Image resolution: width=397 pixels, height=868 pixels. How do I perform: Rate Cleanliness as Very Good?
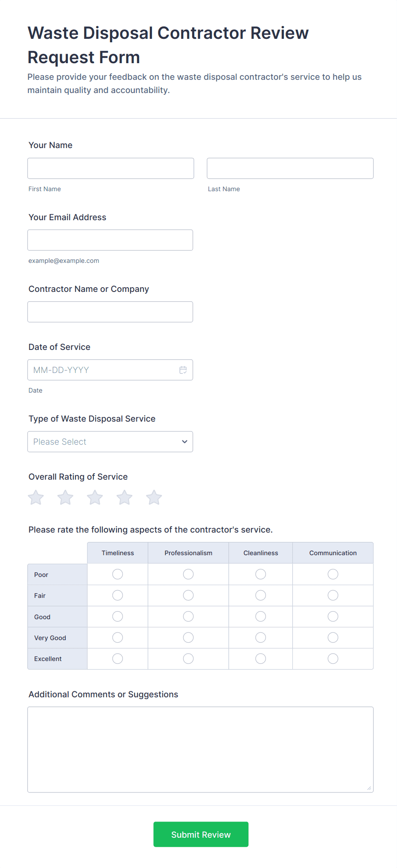[x=260, y=638]
